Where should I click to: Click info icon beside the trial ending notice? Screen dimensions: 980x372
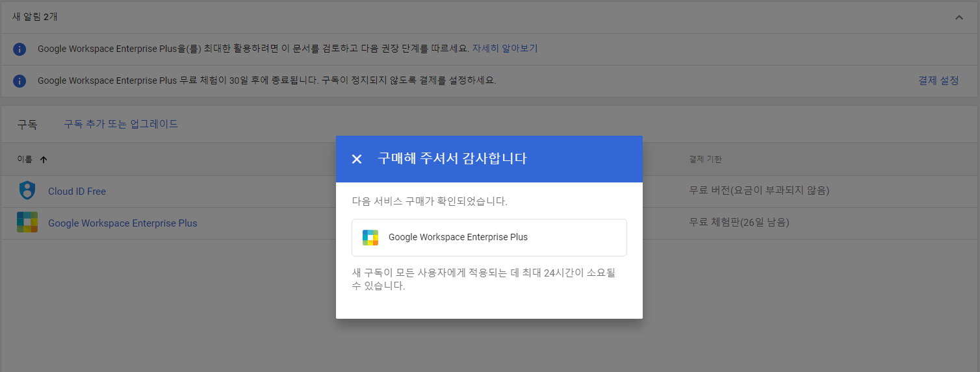click(19, 81)
